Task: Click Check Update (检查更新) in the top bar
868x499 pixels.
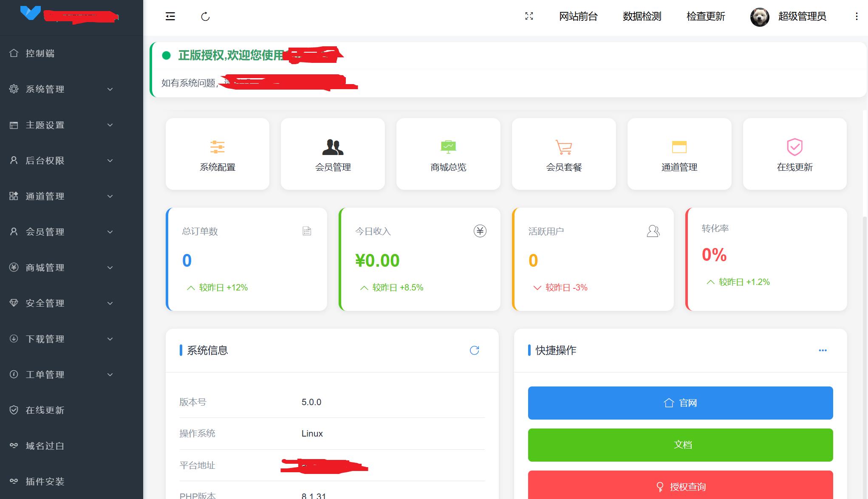Action: click(x=705, y=17)
